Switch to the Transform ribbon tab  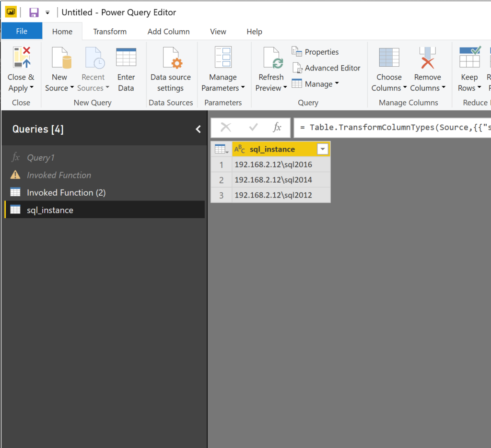(109, 31)
